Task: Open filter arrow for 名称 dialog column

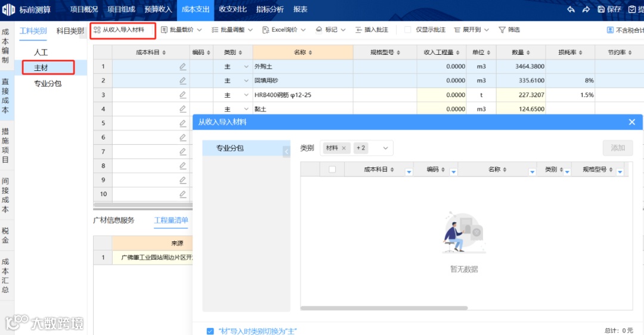Action: point(532,172)
